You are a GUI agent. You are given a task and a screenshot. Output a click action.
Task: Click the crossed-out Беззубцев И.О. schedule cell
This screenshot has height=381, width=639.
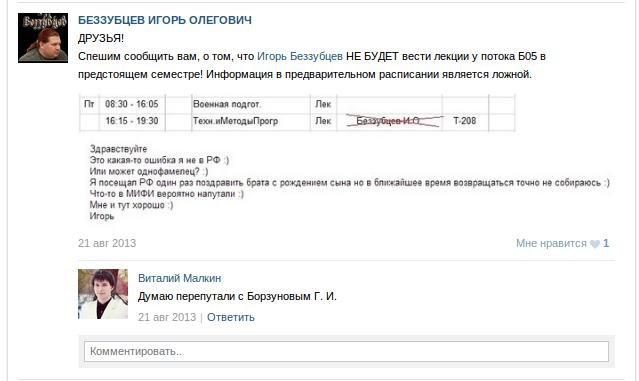(x=389, y=121)
